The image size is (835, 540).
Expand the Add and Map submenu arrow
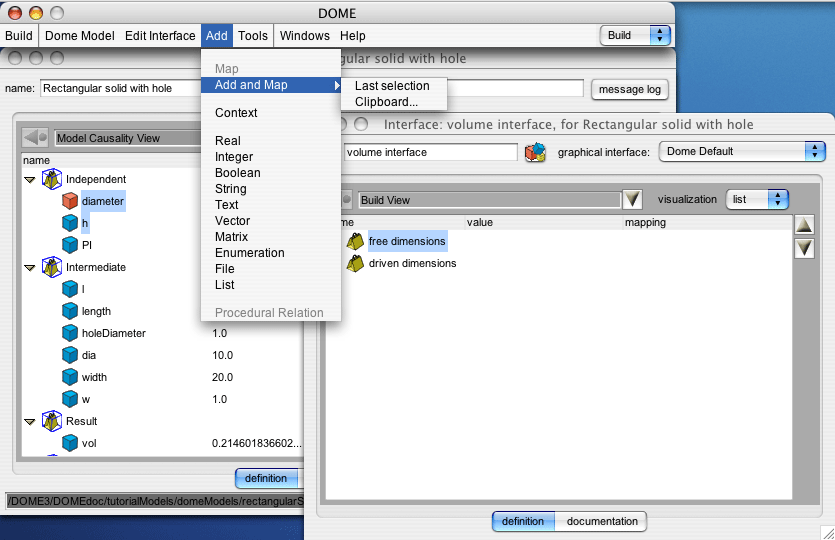click(x=337, y=85)
